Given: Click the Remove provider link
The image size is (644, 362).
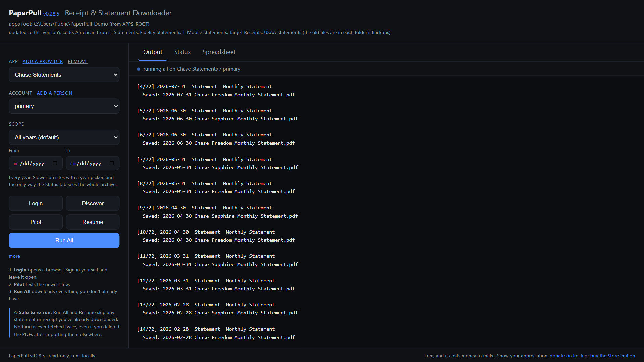Looking at the screenshot, I should [77, 61].
